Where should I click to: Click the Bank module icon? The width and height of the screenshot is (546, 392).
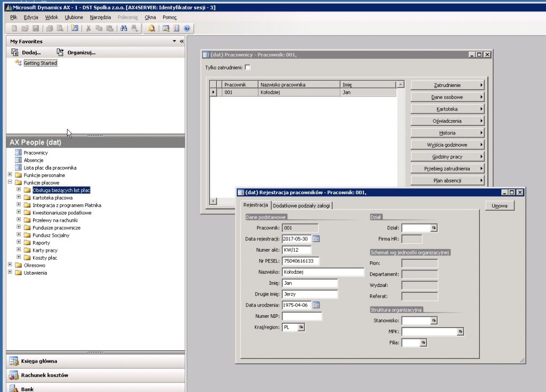click(x=14, y=388)
